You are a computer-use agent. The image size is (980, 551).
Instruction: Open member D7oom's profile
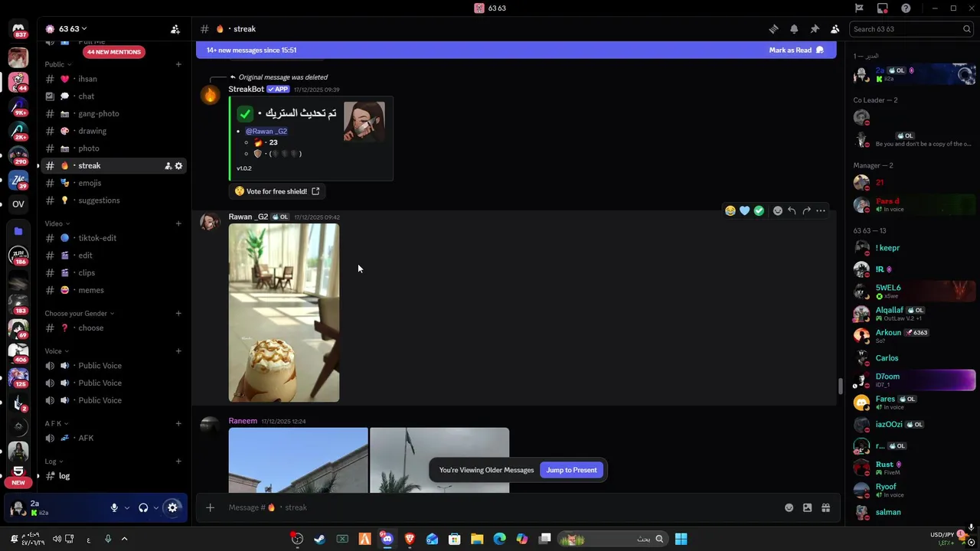(911, 380)
